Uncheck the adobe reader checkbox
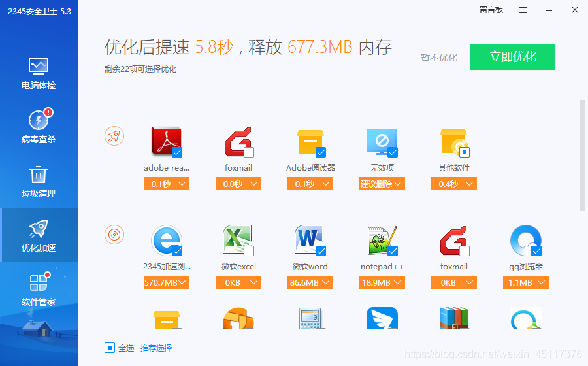Screen dimensions: 588x366 click(x=177, y=152)
